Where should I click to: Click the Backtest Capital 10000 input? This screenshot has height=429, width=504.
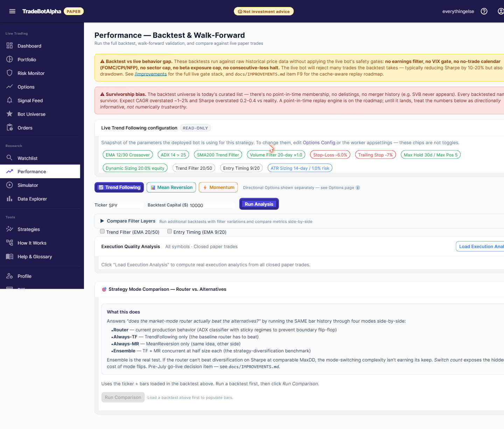tap(212, 205)
